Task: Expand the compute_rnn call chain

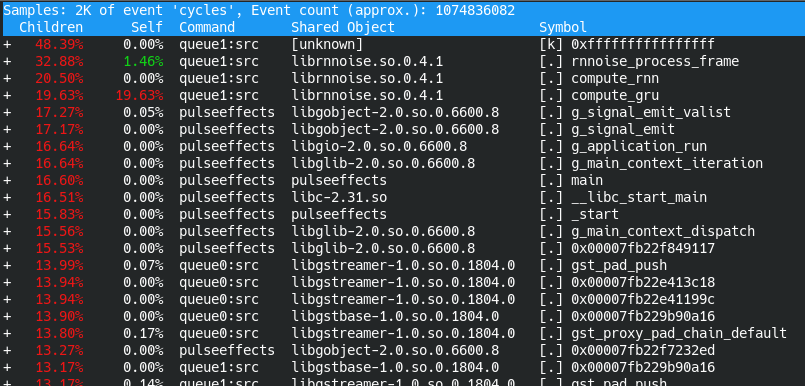Action: tap(7, 79)
